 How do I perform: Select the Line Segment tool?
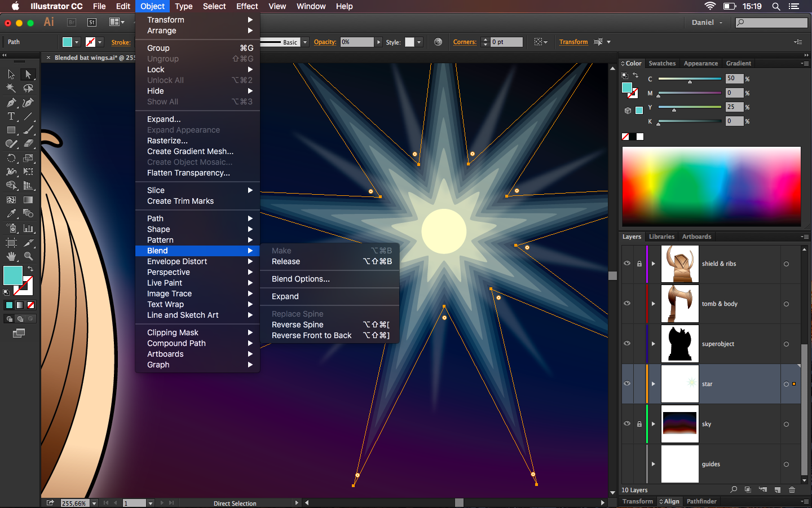28,116
